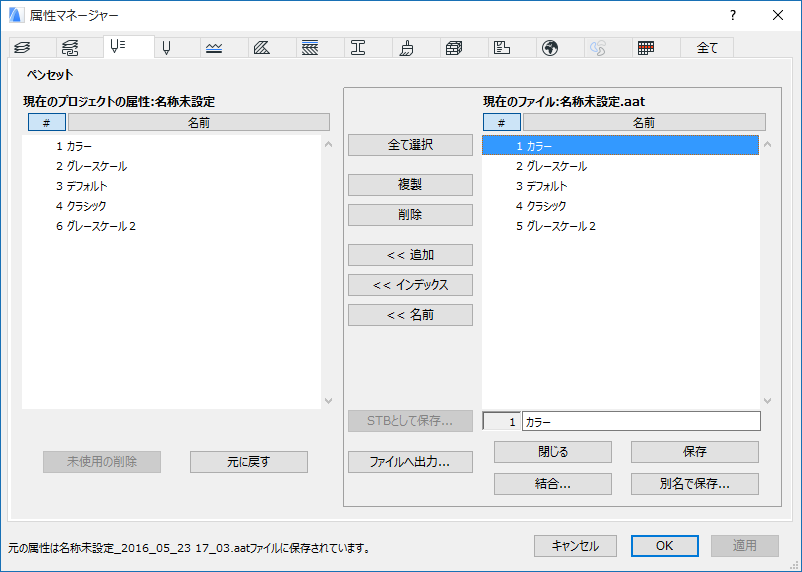Click the 別名で保存... button
802x572 pixels.
[695, 483]
